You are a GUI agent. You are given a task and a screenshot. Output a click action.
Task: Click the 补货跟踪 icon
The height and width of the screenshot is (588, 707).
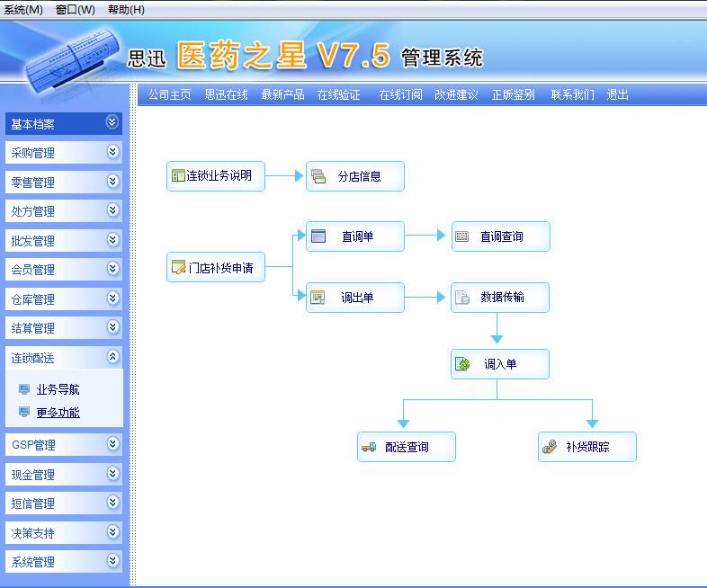tap(550, 447)
